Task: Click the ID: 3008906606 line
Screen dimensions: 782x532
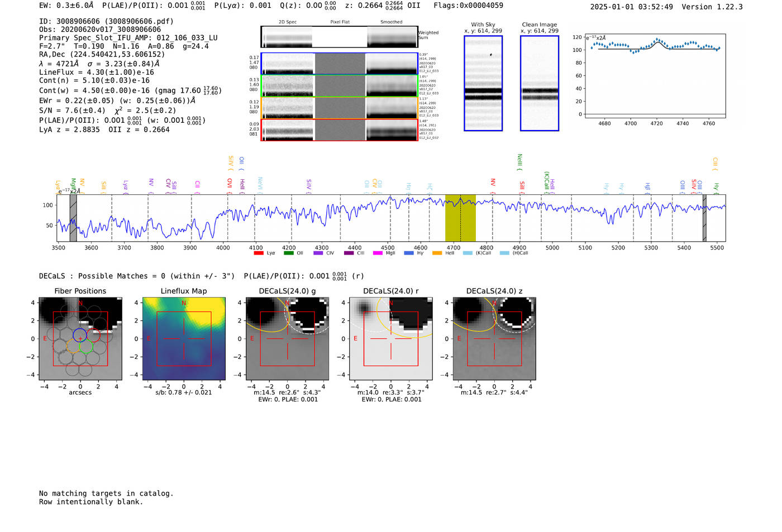Action: tap(106, 21)
